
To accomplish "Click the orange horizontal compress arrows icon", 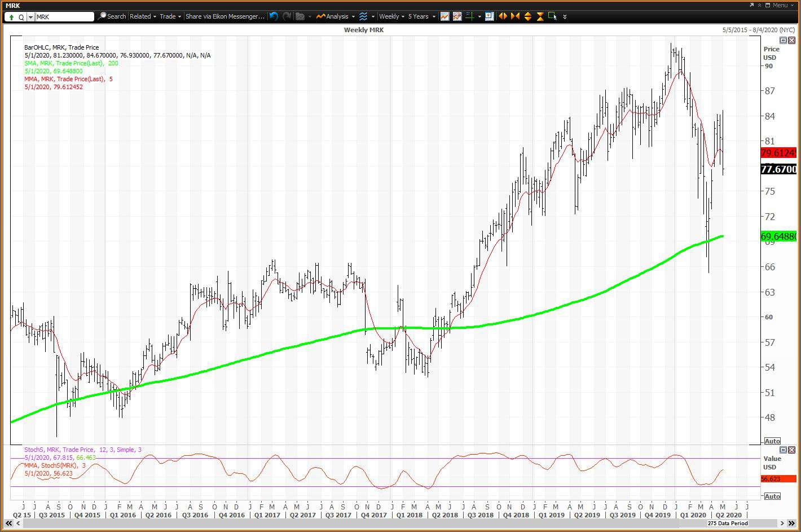I will (515, 16).
